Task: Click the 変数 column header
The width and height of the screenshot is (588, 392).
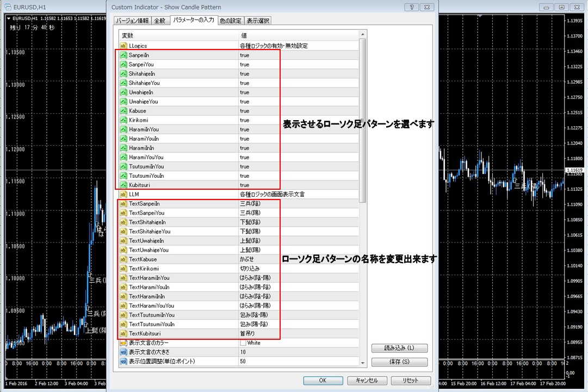Action: point(178,35)
